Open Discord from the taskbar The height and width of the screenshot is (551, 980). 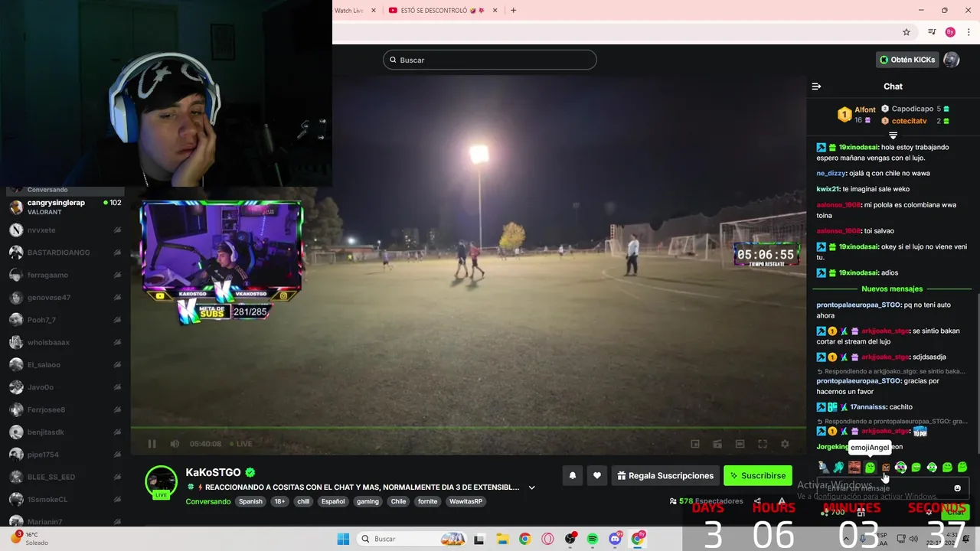click(615, 539)
